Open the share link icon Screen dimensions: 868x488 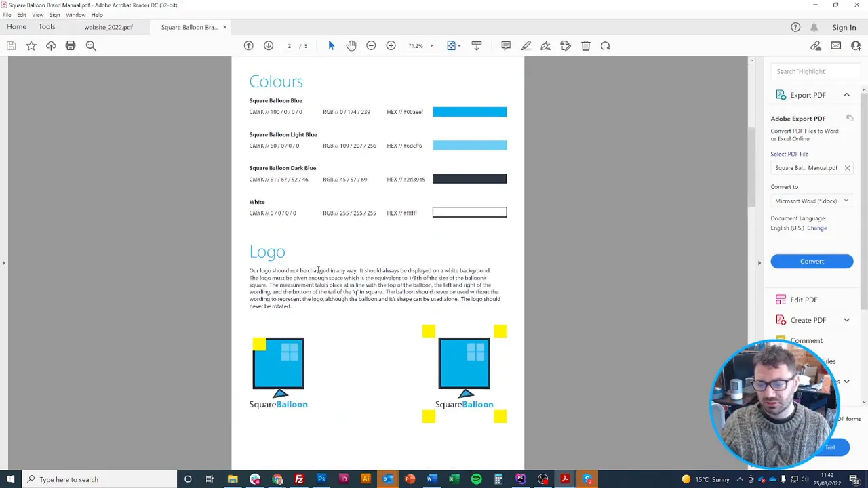tap(816, 45)
